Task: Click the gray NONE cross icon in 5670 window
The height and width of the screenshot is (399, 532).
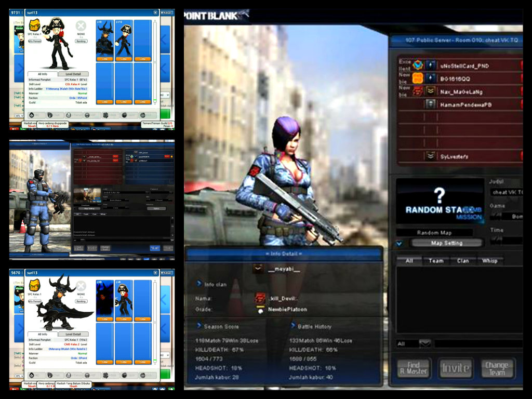Action: (81, 286)
